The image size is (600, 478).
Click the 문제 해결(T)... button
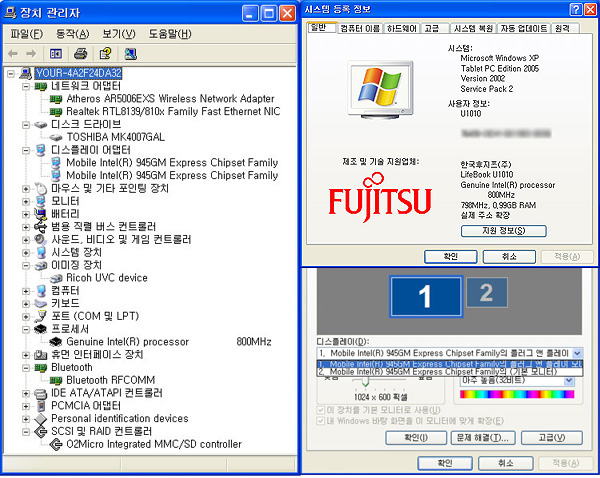483,437
